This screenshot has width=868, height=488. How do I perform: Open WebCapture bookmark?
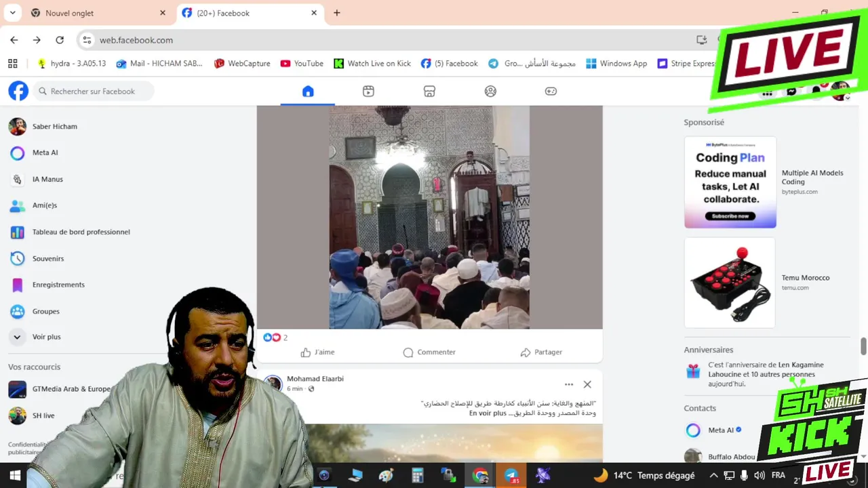click(x=242, y=64)
